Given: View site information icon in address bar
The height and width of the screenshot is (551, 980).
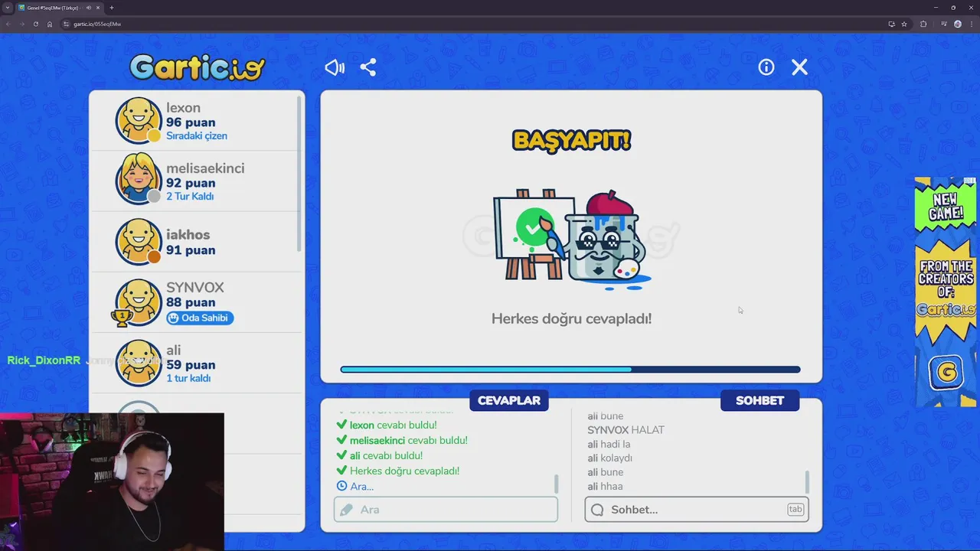Looking at the screenshot, I should [x=67, y=24].
